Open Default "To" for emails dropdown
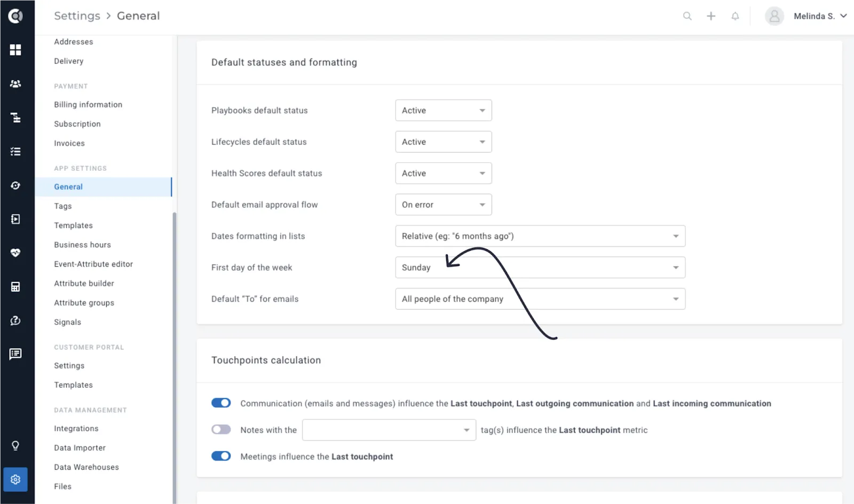Screen dimensions: 854x504 tap(540, 299)
